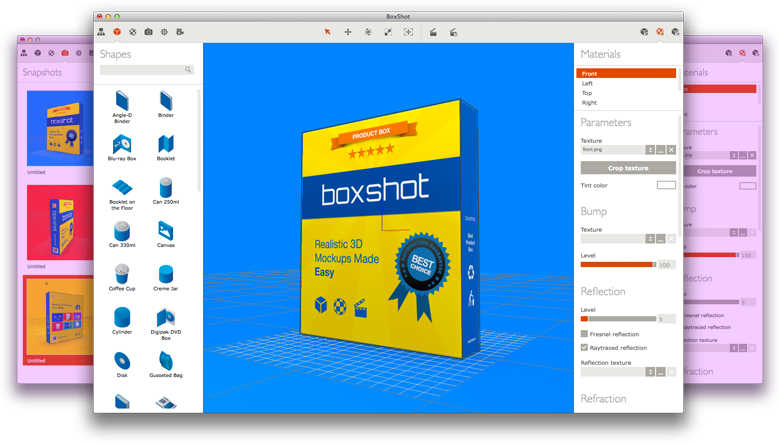Select the arrow pointer tool in toolbar
Screen dimensions: 780x445
tap(328, 32)
